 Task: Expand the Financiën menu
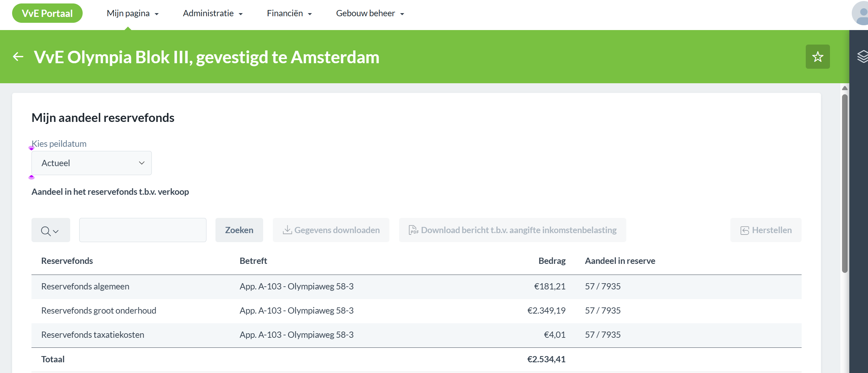coord(289,13)
